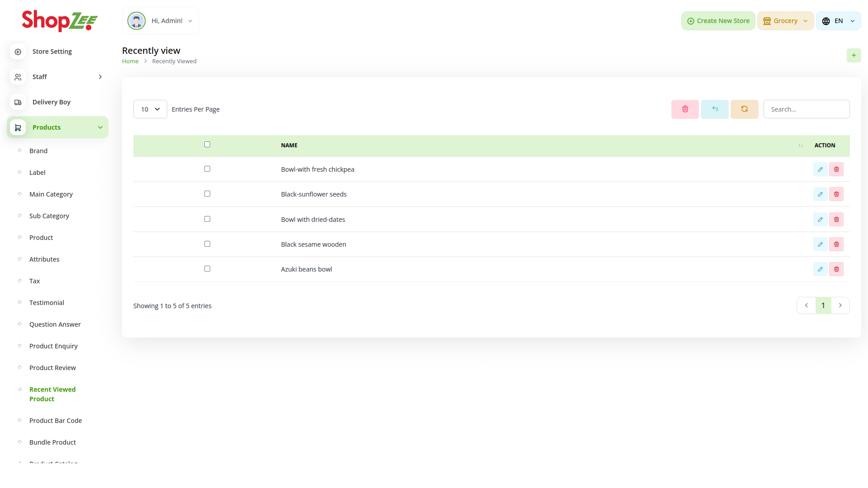Open the Grocery store dropdown
868x488 pixels.
pyautogui.click(x=785, y=21)
